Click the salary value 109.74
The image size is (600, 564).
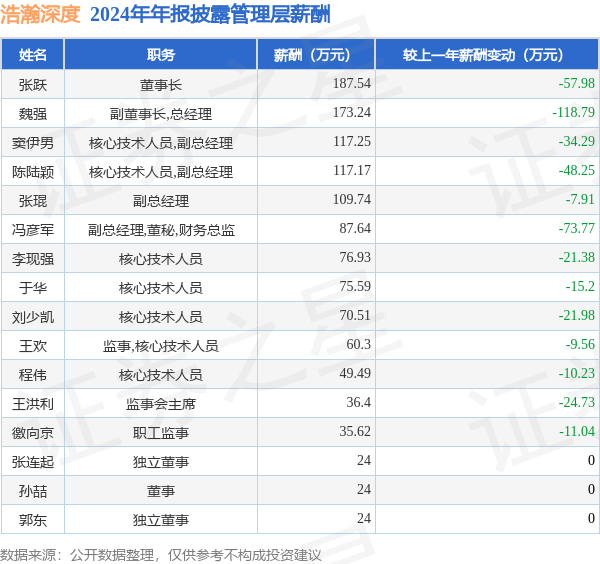click(x=352, y=199)
